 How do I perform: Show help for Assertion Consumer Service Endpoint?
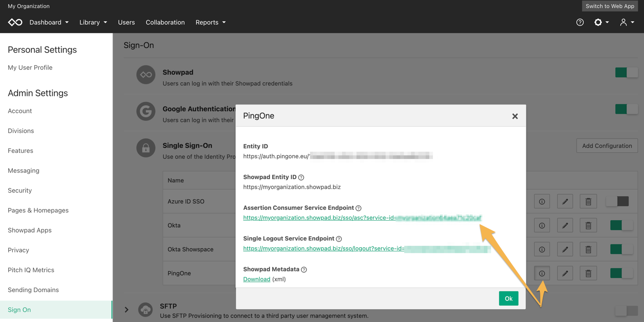click(x=359, y=208)
